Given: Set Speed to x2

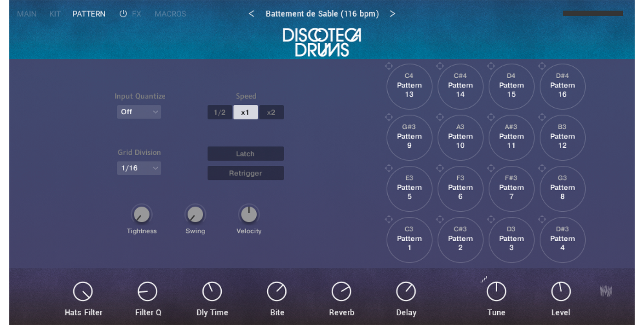Looking at the screenshot, I should [x=271, y=112].
